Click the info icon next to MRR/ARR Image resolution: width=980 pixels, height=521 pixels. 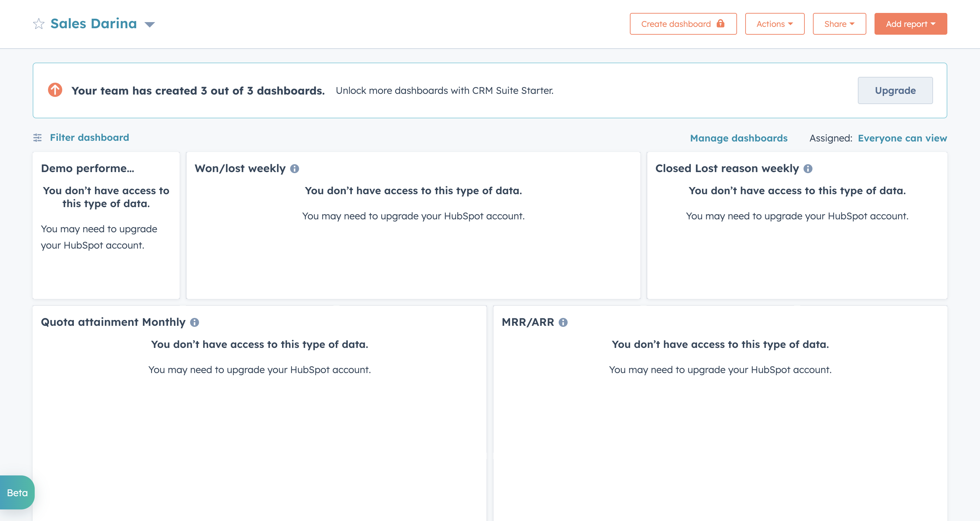(563, 322)
